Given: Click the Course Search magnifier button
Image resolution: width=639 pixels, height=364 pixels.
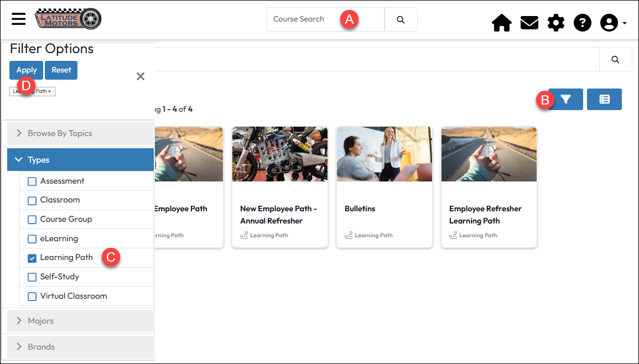Looking at the screenshot, I should point(401,19).
